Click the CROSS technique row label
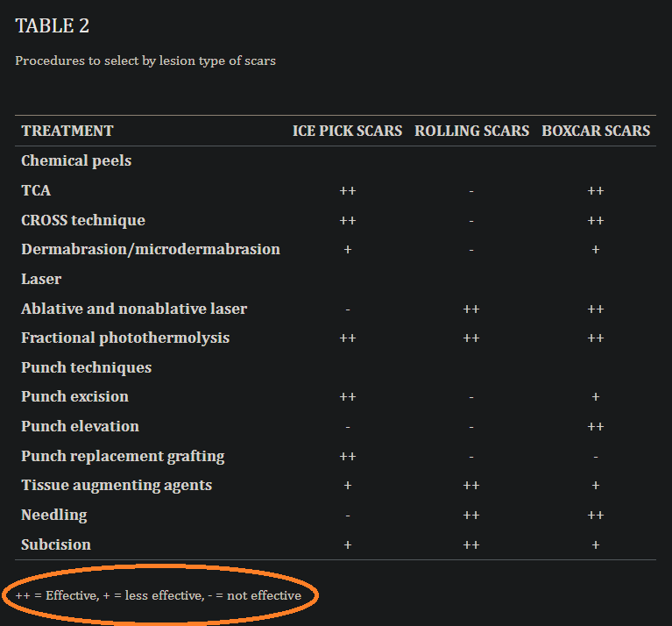The width and height of the screenshot is (672, 626). pos(83,220)
